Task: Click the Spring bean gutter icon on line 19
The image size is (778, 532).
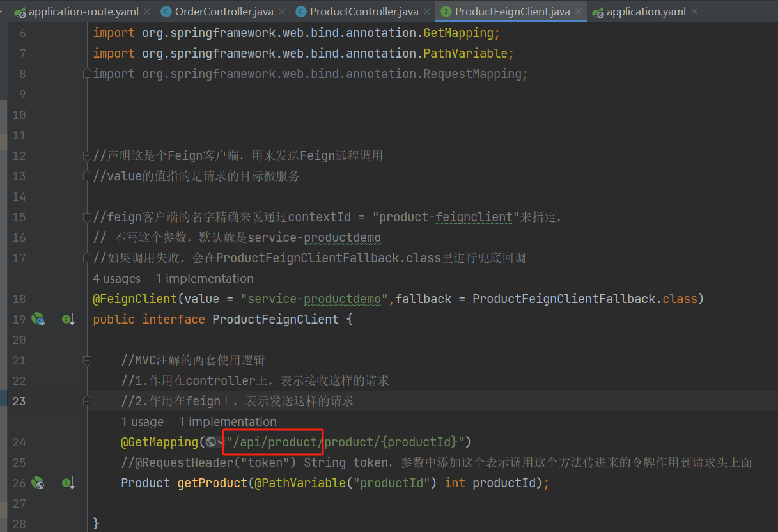Action: point(38,319)
